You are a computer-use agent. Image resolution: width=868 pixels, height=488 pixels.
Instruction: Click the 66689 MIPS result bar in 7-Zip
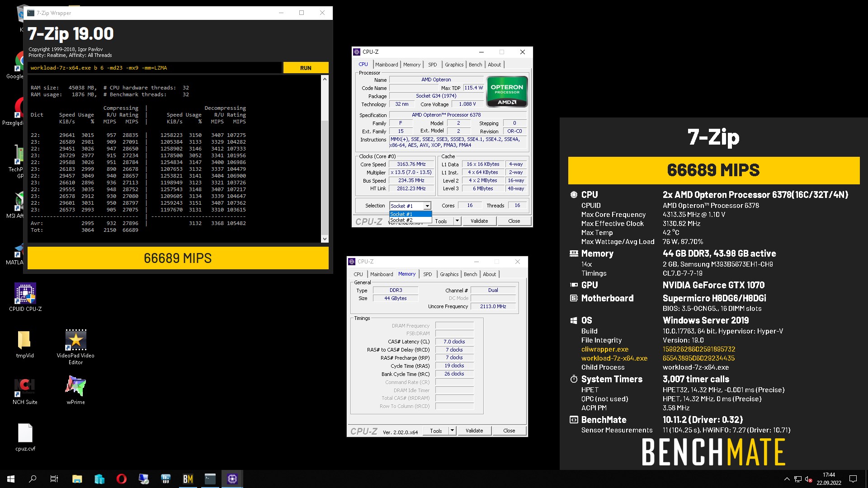(x=178, y=258)
